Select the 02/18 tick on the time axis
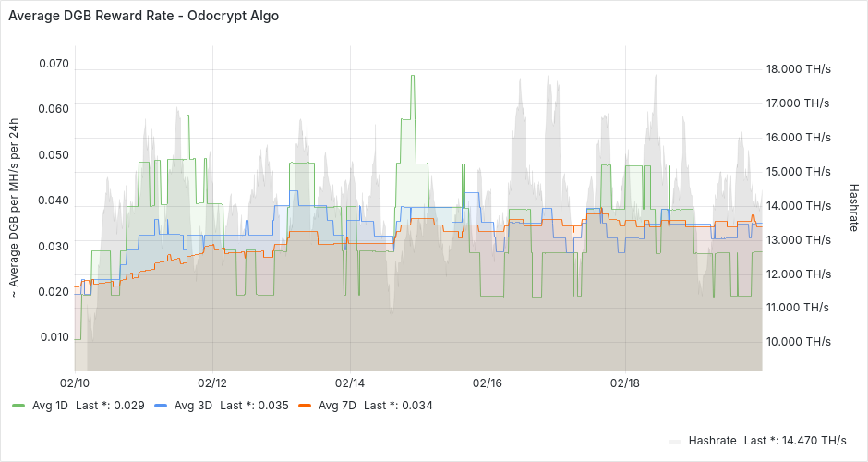The width and height of the screenshot is (868, 462). 625,383
